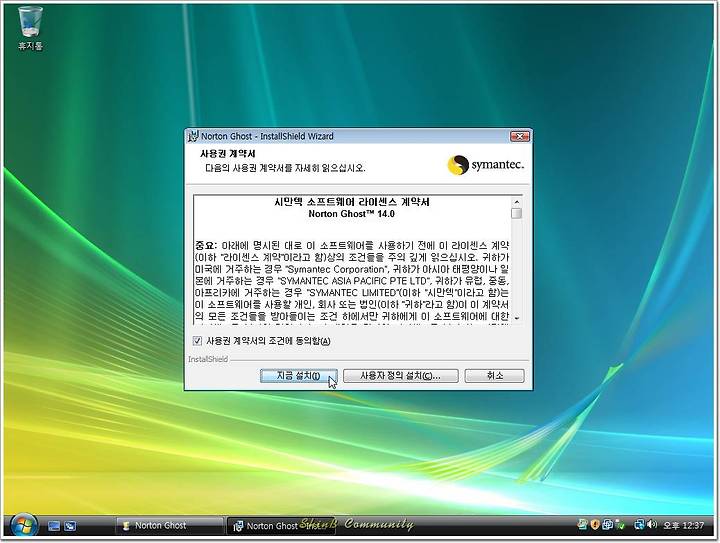Select the Norton Ghost InstallShield taskbar button
This screenshot has width=720, height=543.
coord(281,526)
